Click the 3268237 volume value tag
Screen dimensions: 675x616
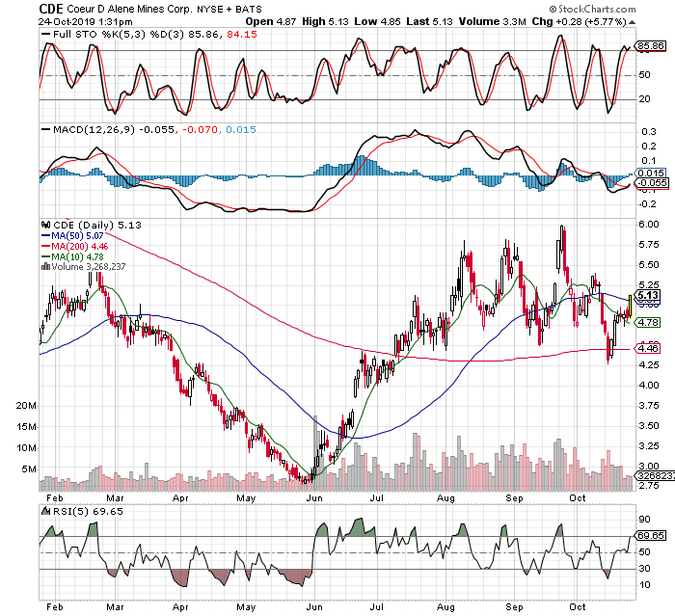click(656, 475)
